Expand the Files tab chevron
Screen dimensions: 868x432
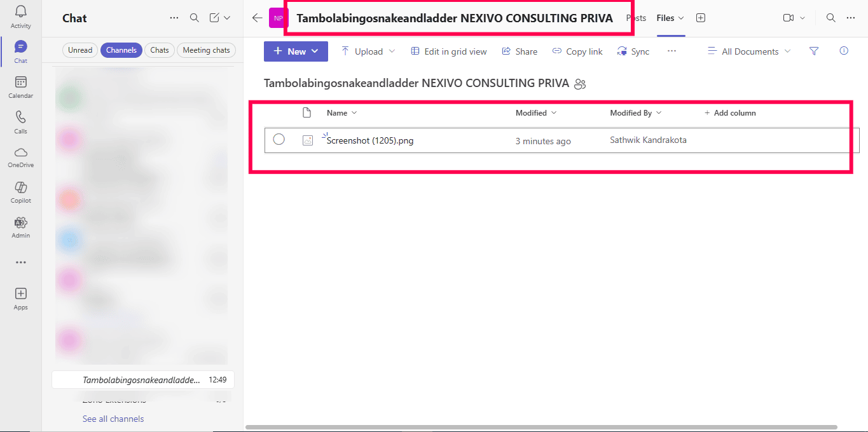(x=681, y=18)
